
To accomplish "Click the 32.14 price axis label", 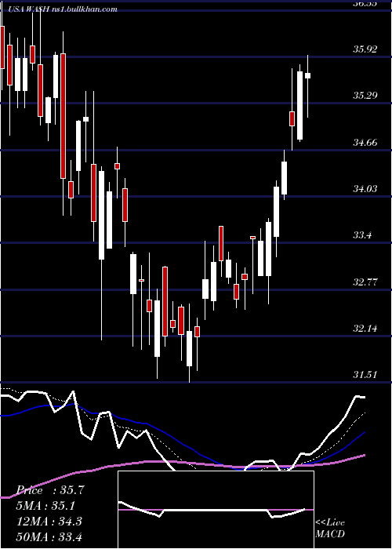I will click(x=365, y=329).
